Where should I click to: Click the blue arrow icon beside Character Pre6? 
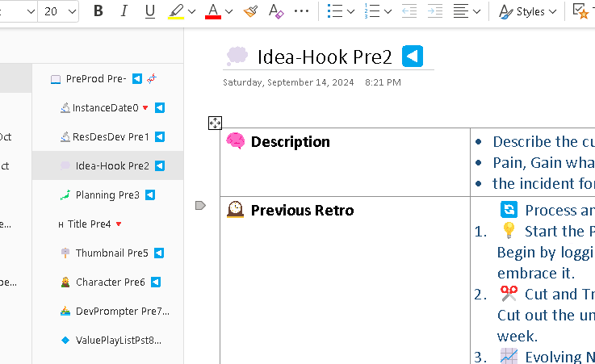tap(156, 282)
